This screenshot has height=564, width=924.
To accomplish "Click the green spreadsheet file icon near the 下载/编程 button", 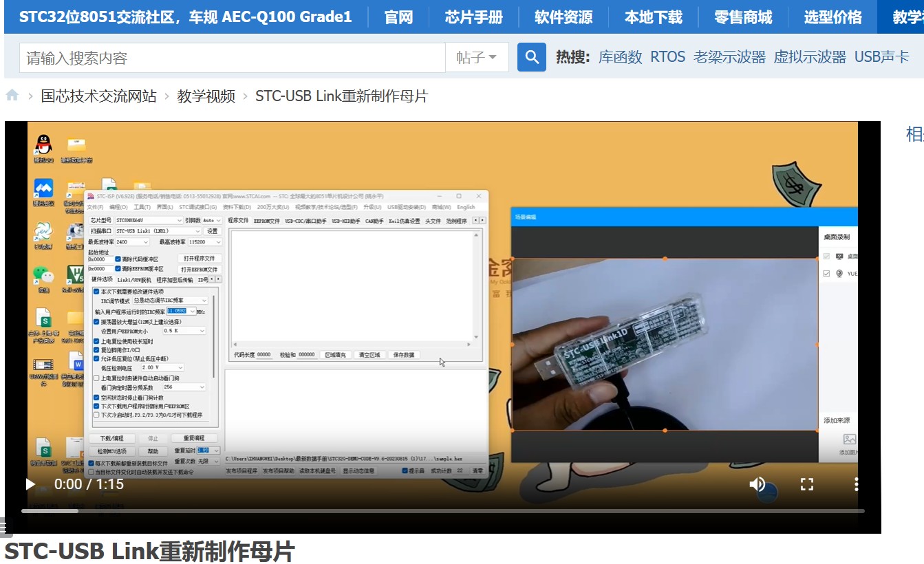I will point(44,448).
